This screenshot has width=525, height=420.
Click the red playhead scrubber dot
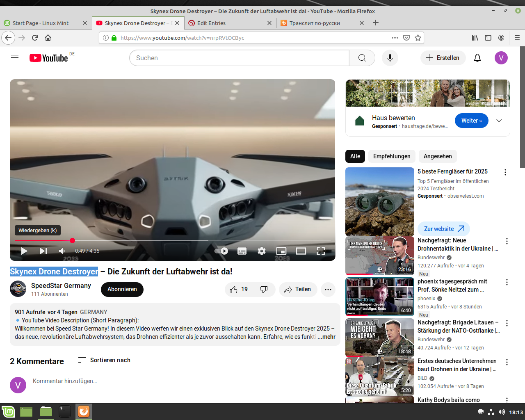[72, 241]
